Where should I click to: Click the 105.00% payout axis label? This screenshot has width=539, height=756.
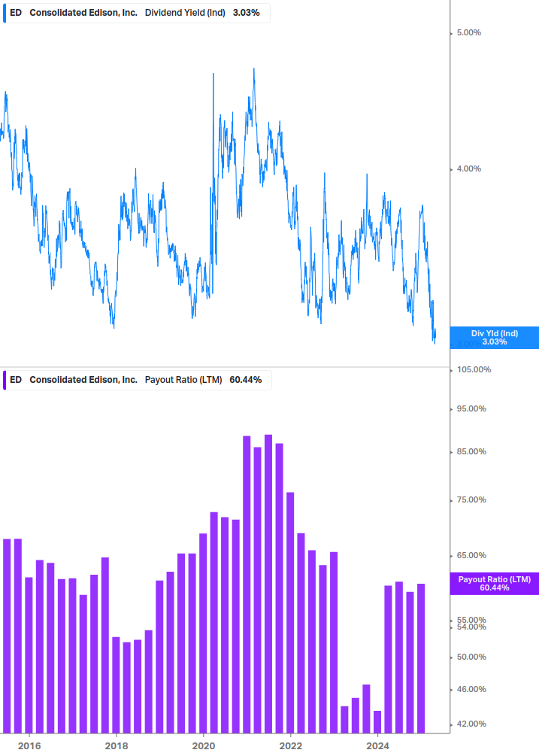pyautogui.click(x=474, y=370)
